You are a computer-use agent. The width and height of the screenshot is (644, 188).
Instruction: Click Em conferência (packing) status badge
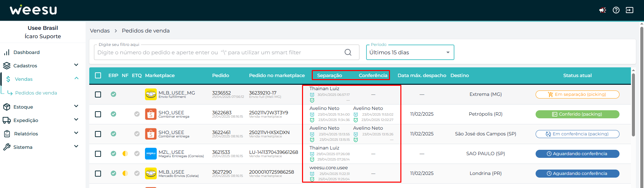pyautogui.click(x=577, y=134)
